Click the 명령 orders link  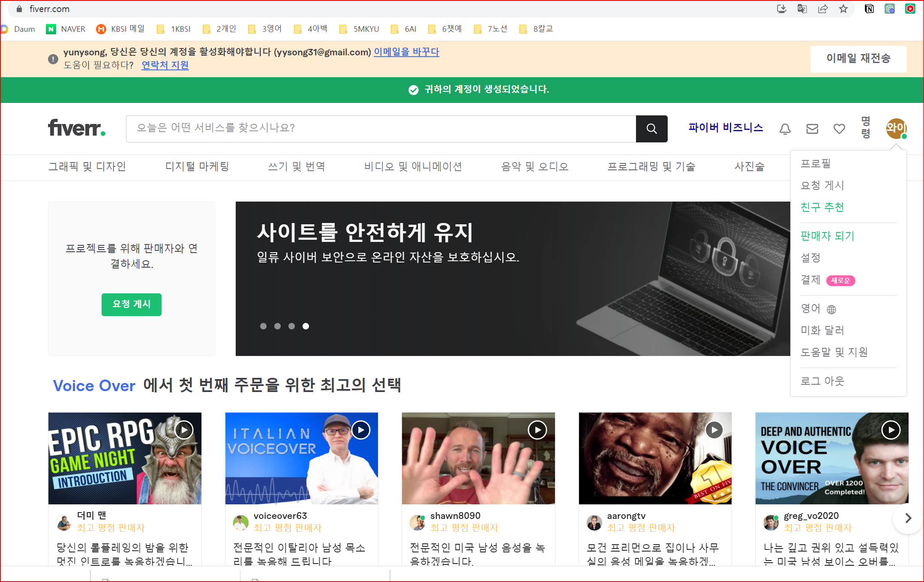pyautogui.click(x=866, y=127)
